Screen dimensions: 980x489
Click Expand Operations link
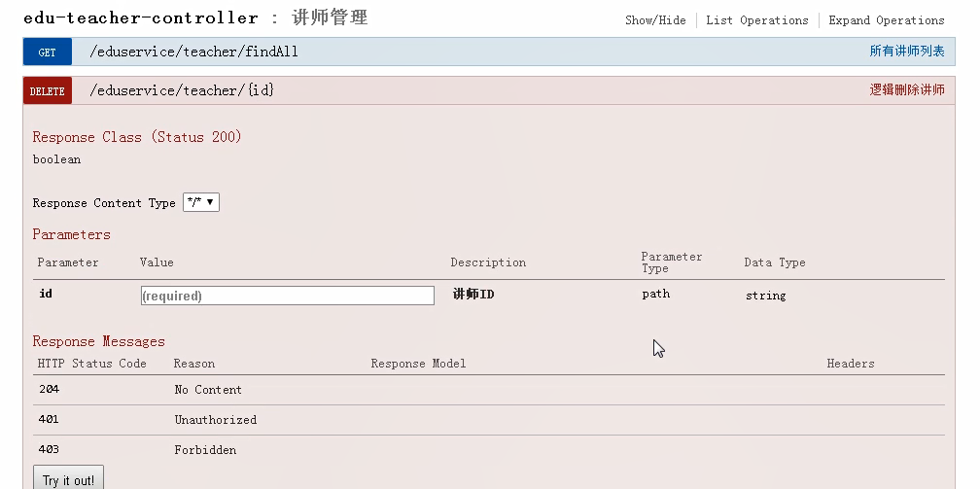(x=887, y=20)
